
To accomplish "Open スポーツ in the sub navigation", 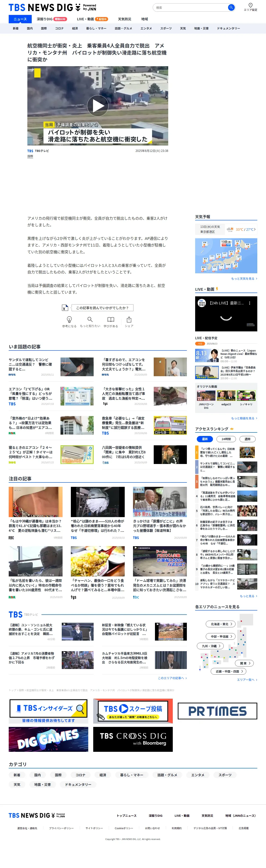I will 166,28.
